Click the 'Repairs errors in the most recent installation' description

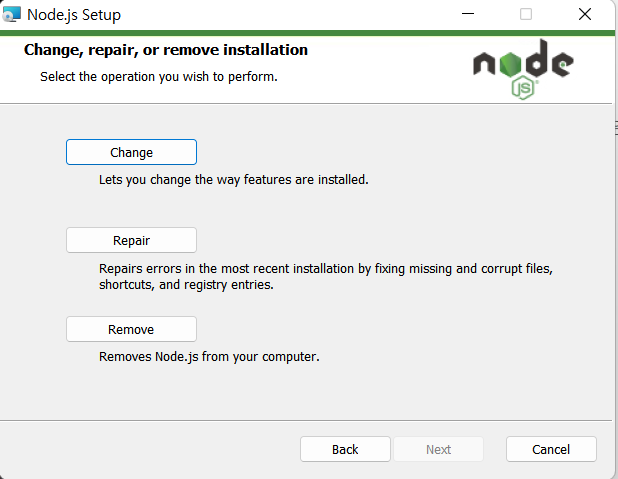click(x=326, y=276)
